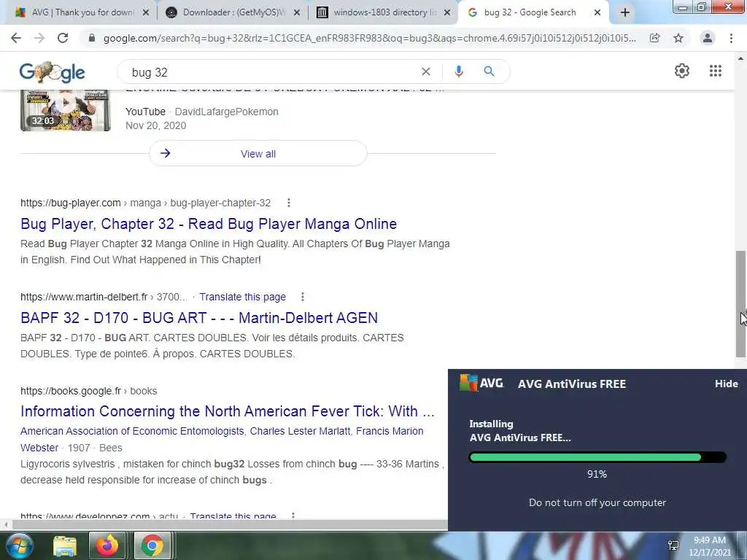747x560 pixels.
Task: Play the 32:03 YouTube video thumbnail
Action: tap(65, 110)
